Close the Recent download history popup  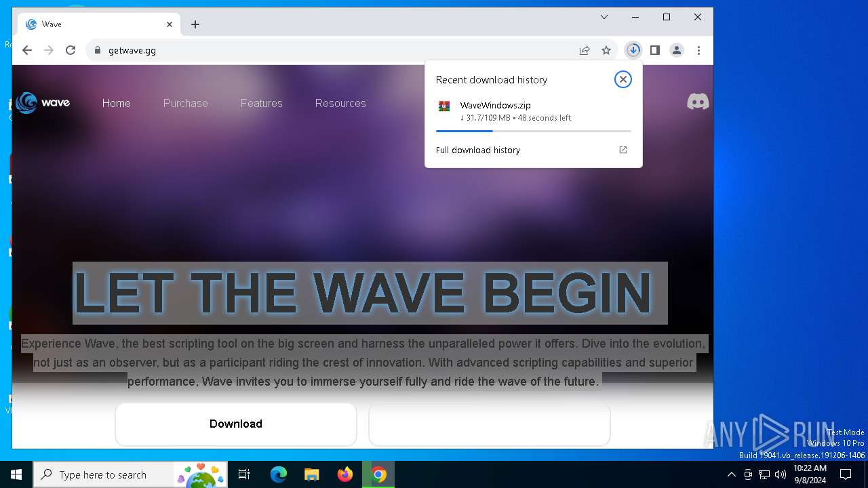coord(623,79)
